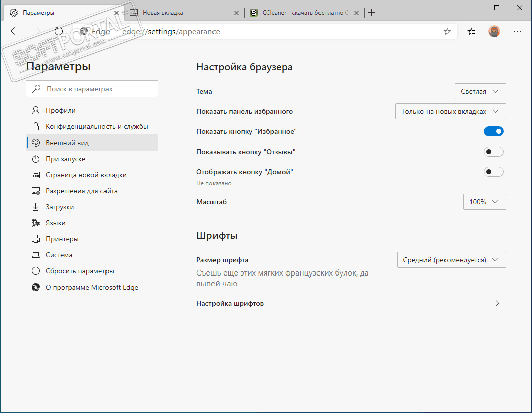Click the Appearance palette icon

click(x=35, y=143)
